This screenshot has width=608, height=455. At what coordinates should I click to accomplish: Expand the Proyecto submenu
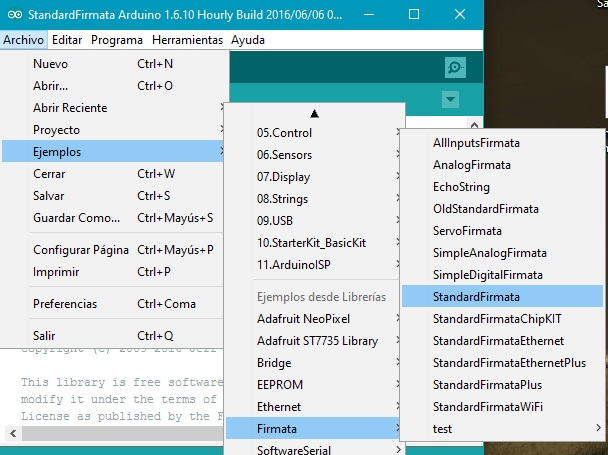coord(112,130)
